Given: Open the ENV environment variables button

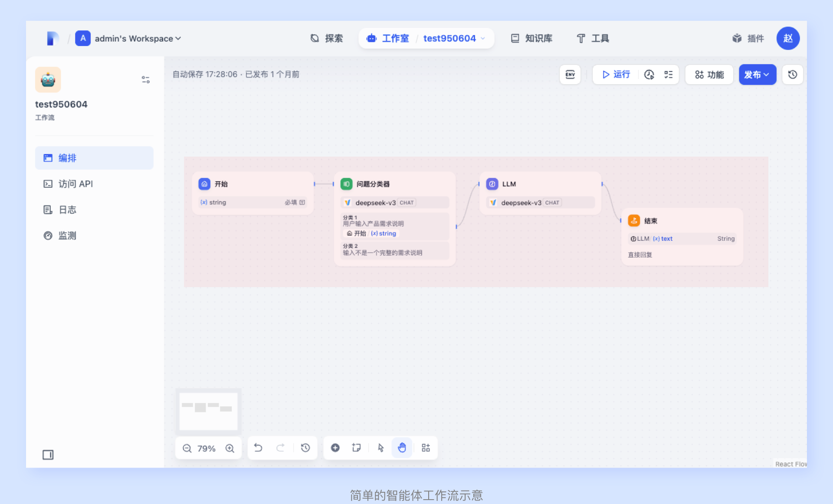Looking at the screenshot, I should pyautogui.click(x=570, y=75).
